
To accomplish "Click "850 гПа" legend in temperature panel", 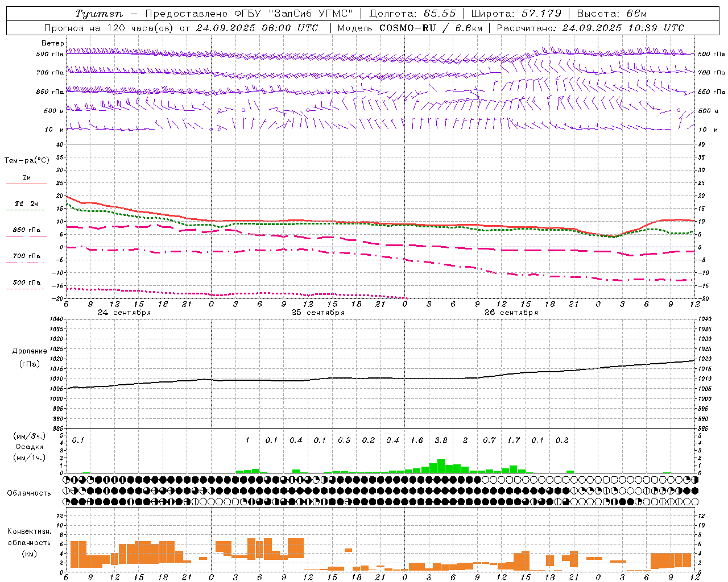I will pos(26,230).
